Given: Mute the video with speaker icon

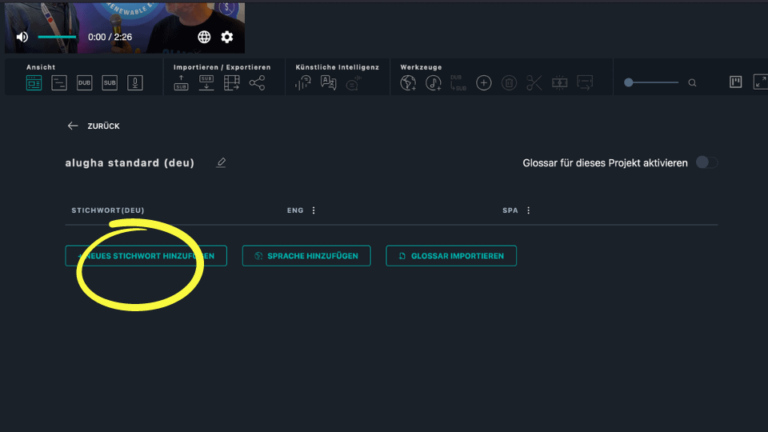Looking at the screenshot, I should click(x=22, y=37).
